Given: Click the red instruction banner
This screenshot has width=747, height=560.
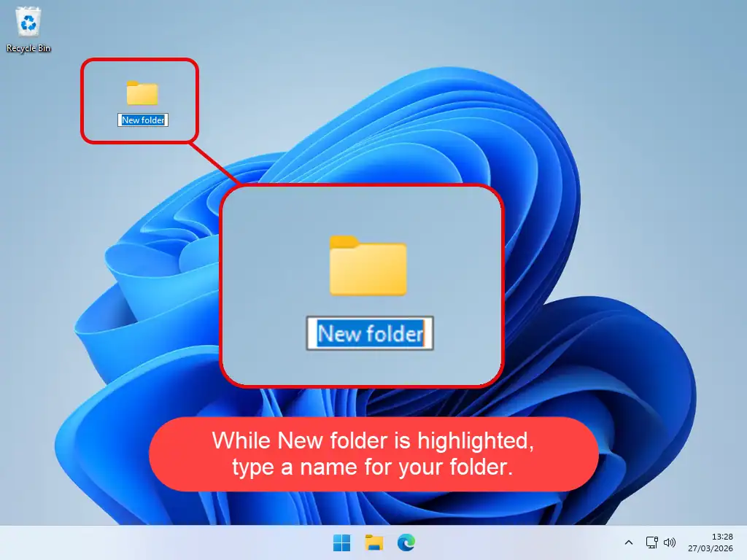Looking at the screenshot, I should (373, 454).
